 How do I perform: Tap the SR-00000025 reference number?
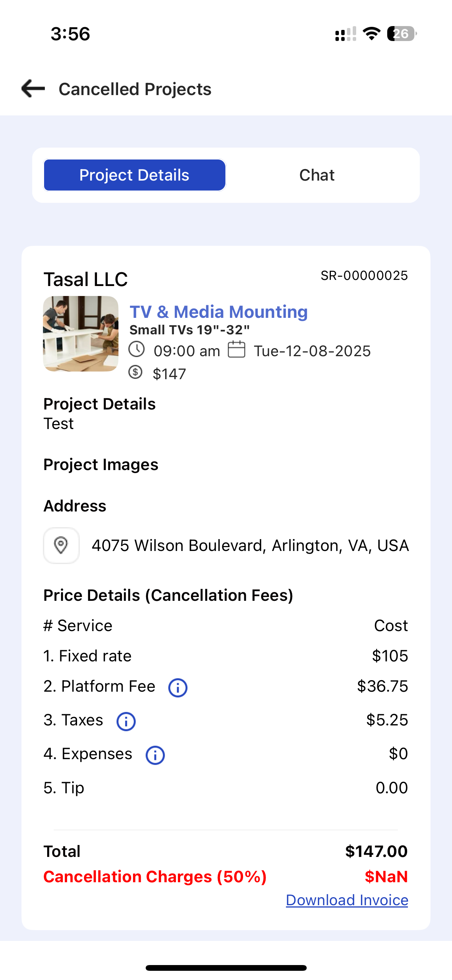[x=364, y=275]
